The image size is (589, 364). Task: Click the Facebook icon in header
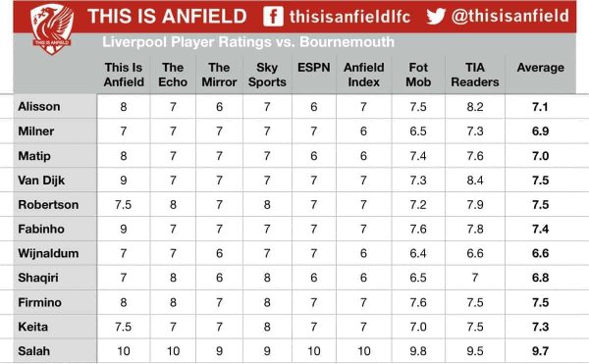273,17
